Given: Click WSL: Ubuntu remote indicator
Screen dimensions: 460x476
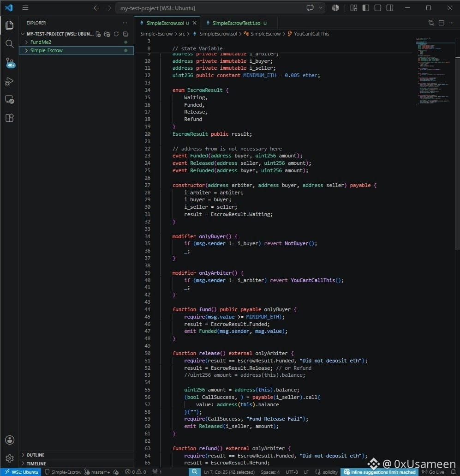Looking at the screenshot, I should pyautogui.click(x=21, y=472).
